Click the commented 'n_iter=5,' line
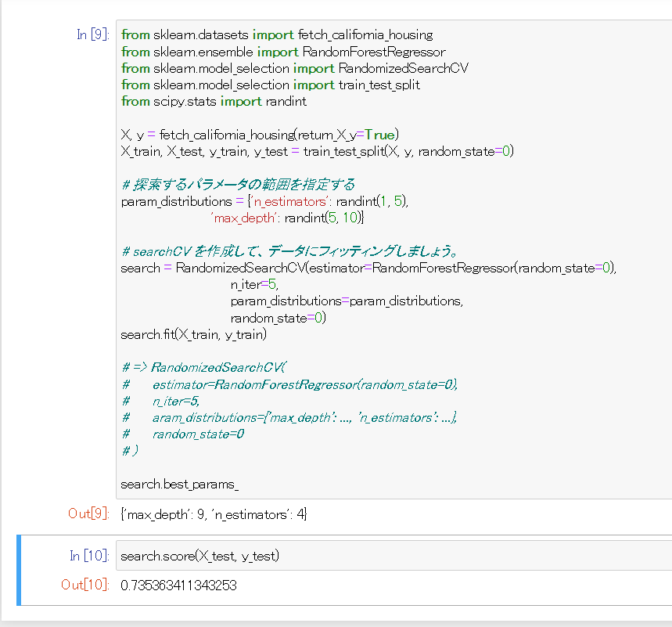The image size is (672, 627). point(161,401)
